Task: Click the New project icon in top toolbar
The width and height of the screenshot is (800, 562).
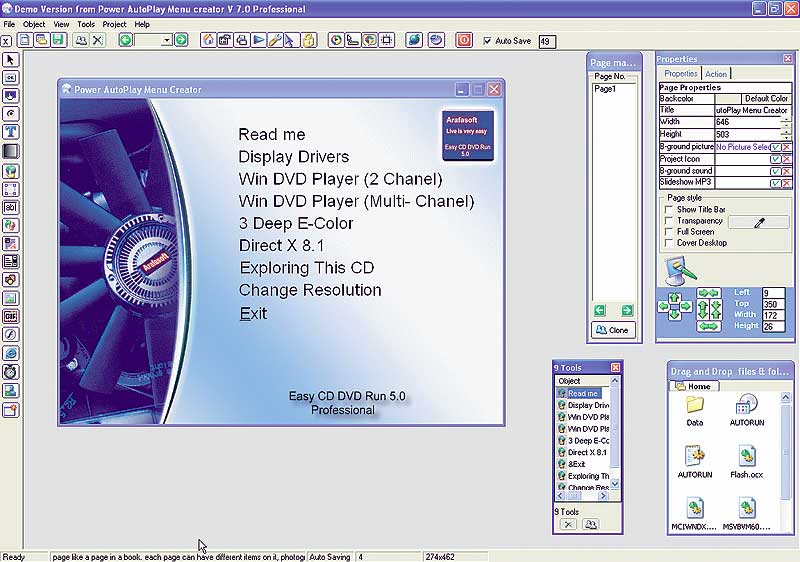Action: pyautogui.click(x=24, y=40)
